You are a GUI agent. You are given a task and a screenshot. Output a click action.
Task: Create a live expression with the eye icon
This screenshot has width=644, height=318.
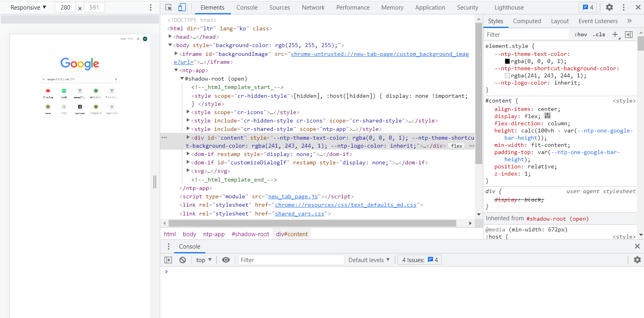click(x=226, y=260)
